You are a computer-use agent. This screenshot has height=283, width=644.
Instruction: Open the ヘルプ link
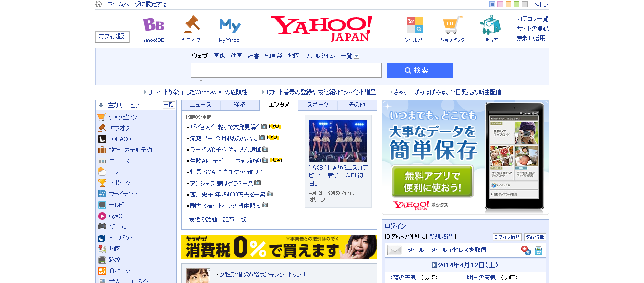(x=540, y=4)
